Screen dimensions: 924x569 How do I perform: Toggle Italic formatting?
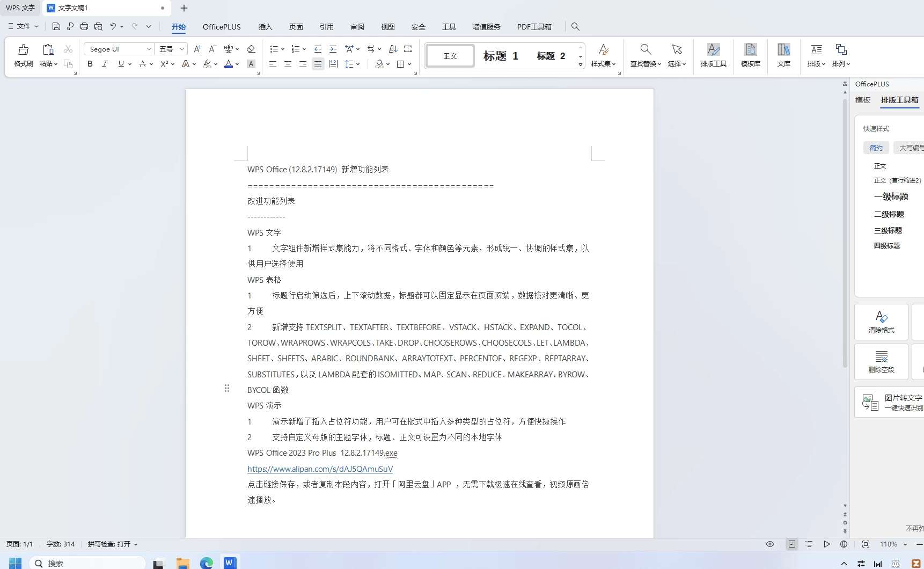coord(105,64)
